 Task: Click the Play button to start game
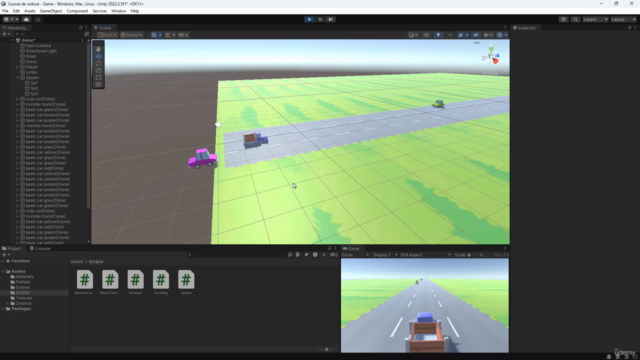309,19
